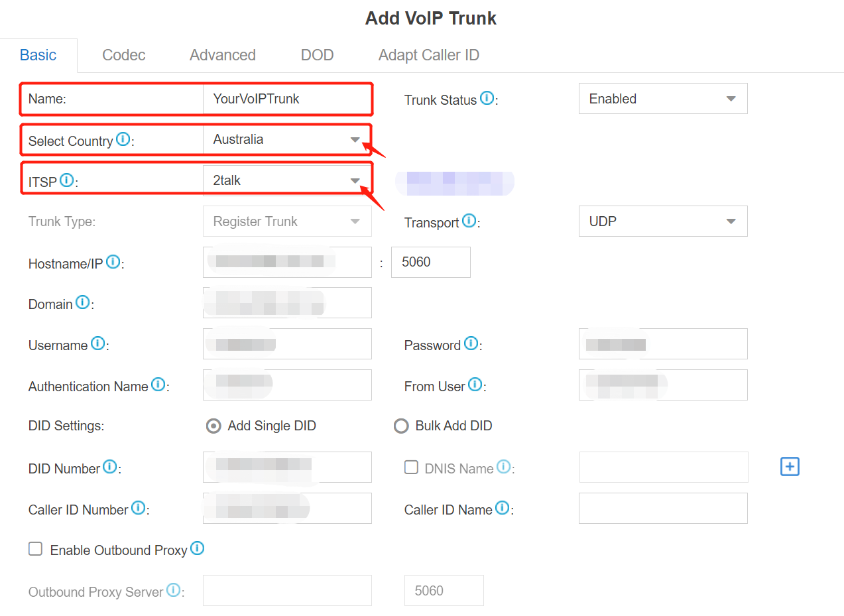Click the Domain info icon
The image size is (844, 616).
coord(83,302)
